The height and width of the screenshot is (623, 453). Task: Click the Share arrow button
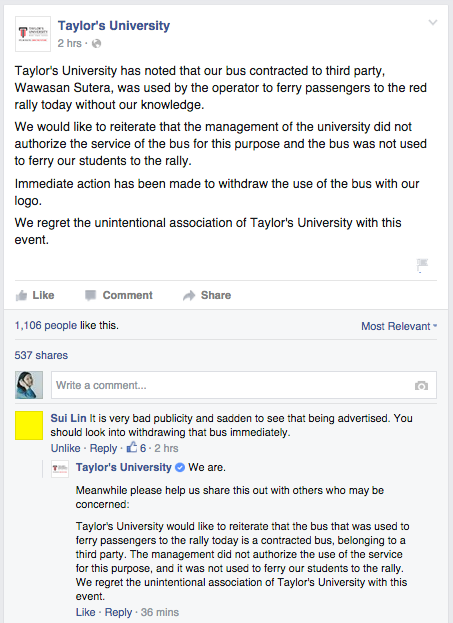207,295
